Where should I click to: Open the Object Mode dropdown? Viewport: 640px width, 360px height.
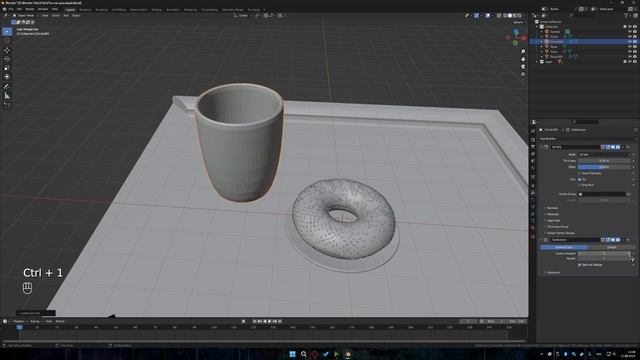pyautogui.click(x=25, y=16)
